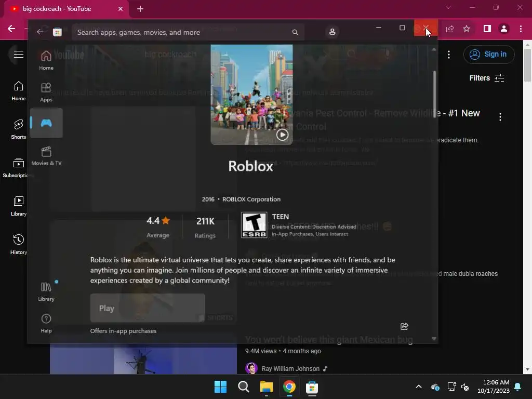Focus the Store search apps field

(188, 32)
